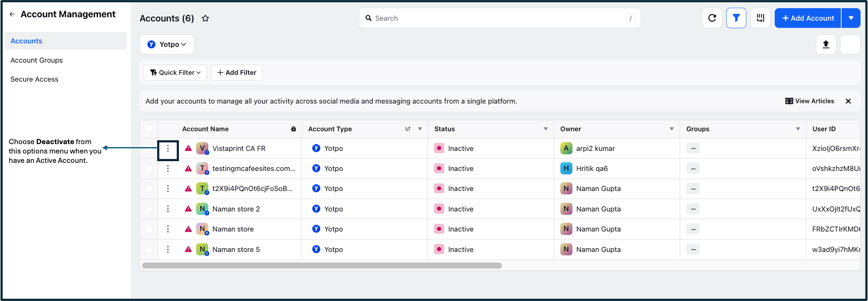Open options menu for Vistaprint CA FR
The height and width of the screenshot is (301, 868).
(x=168, y=148)
